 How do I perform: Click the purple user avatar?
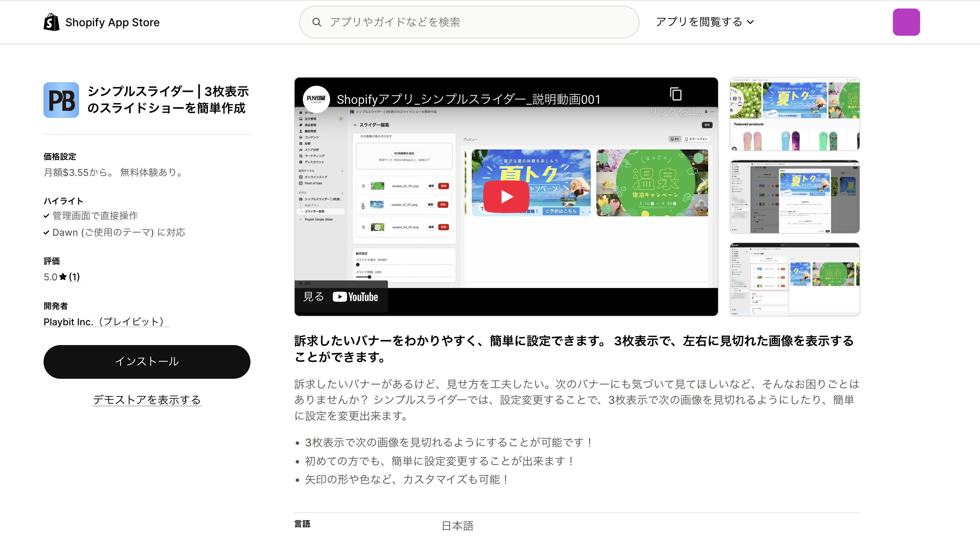(906, 22)
